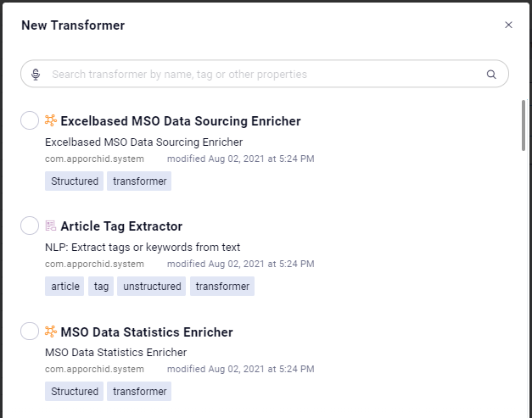
Task: Click the magnifier search icon
Action: point(491,75)
